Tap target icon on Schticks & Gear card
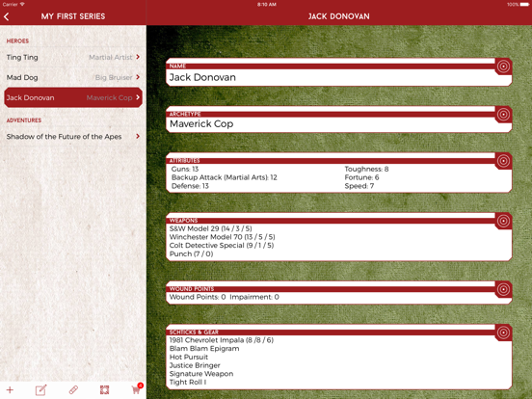The image size is (532, 399). pyautogui.click(x=503, y=332)
